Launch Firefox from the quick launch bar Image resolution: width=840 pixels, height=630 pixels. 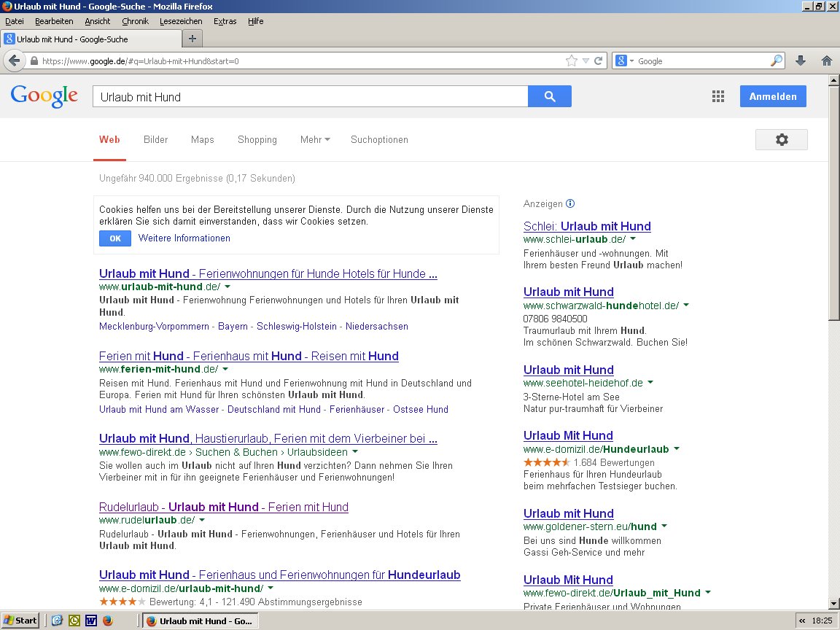[x=108, y=621]
